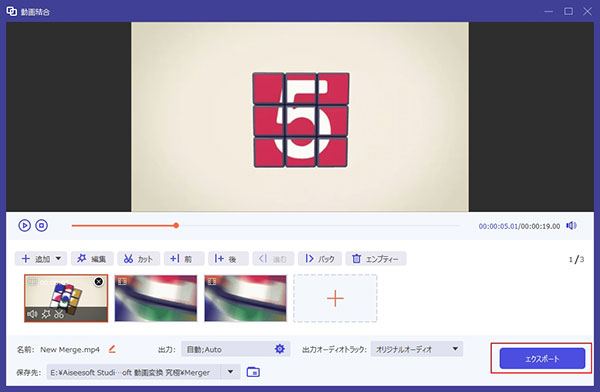This screenshot has width=600, height=392.
Task: Open the save destination folder icon
Action: [x=253, y=372]
